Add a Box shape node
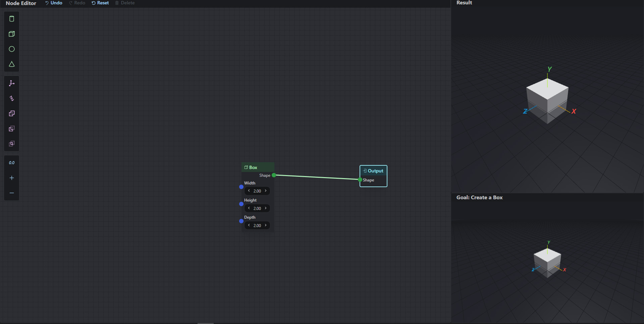 tap(12, 34)
